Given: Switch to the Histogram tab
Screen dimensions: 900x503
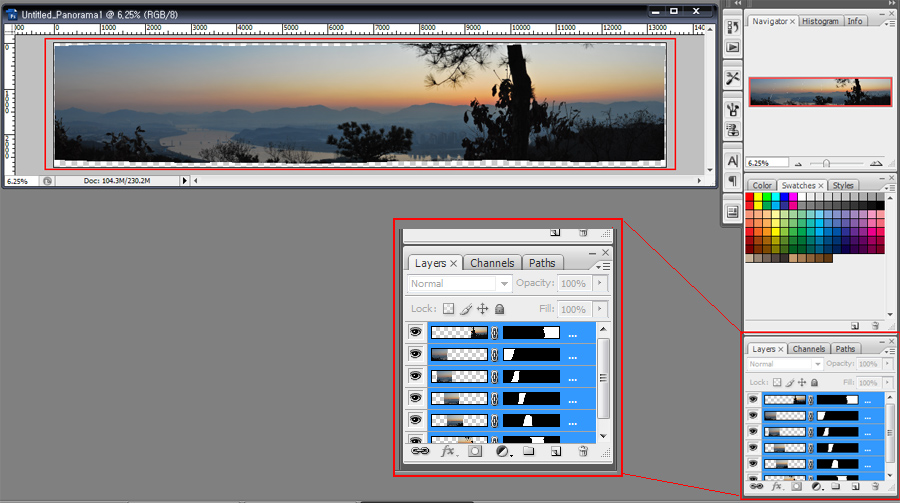Looking at the screenshot, I should (820, 21).
